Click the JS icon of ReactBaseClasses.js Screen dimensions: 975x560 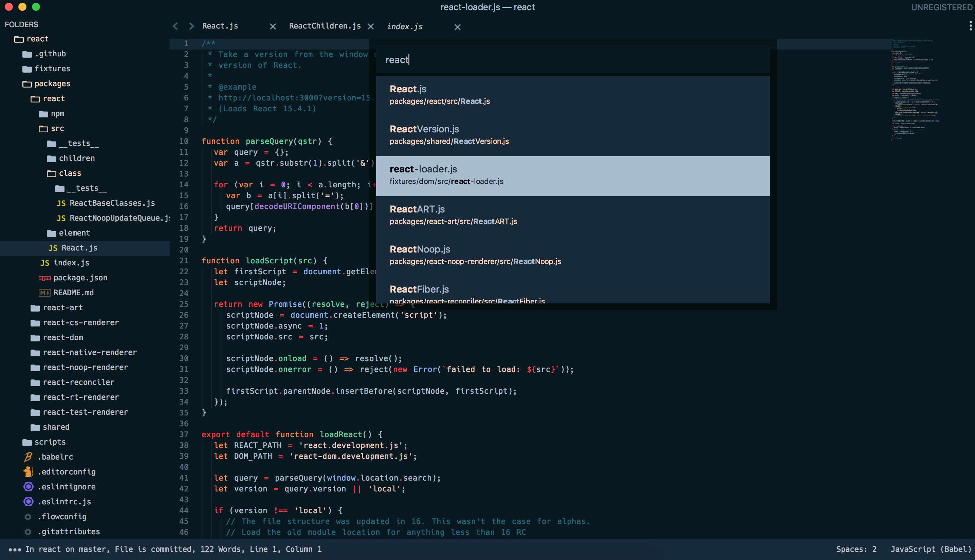[x=61, y=203]
